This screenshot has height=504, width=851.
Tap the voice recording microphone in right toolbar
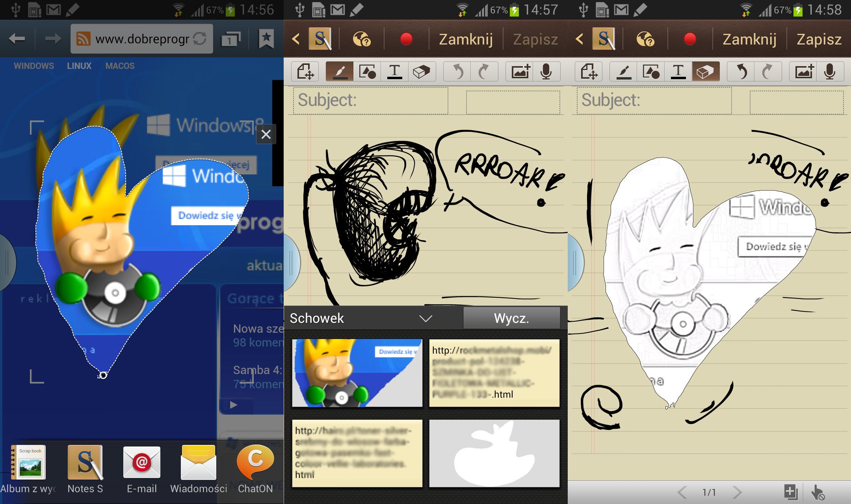pos(829,72)
